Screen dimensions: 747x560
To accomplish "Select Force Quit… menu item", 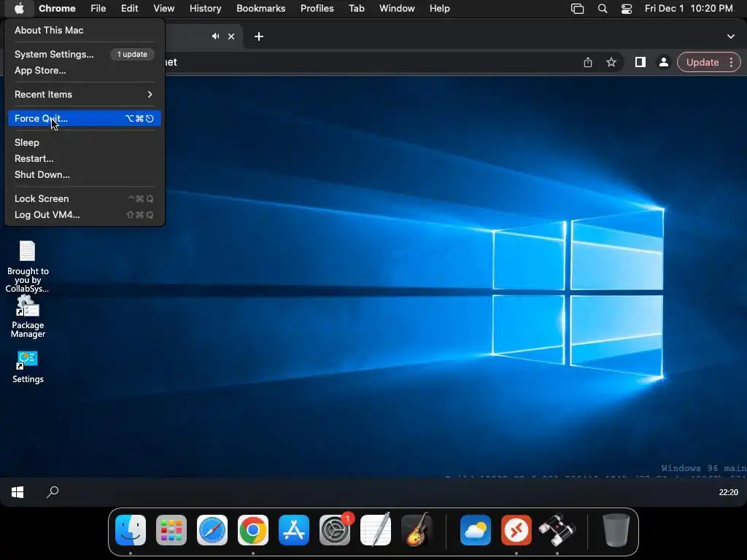I will [x=85, y=119].
